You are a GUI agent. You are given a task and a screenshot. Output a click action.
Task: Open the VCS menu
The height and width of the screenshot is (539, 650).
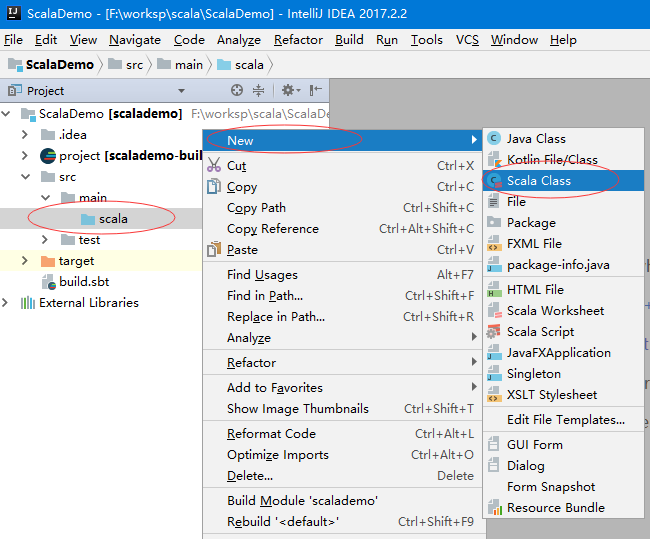[x=467, y=40]
